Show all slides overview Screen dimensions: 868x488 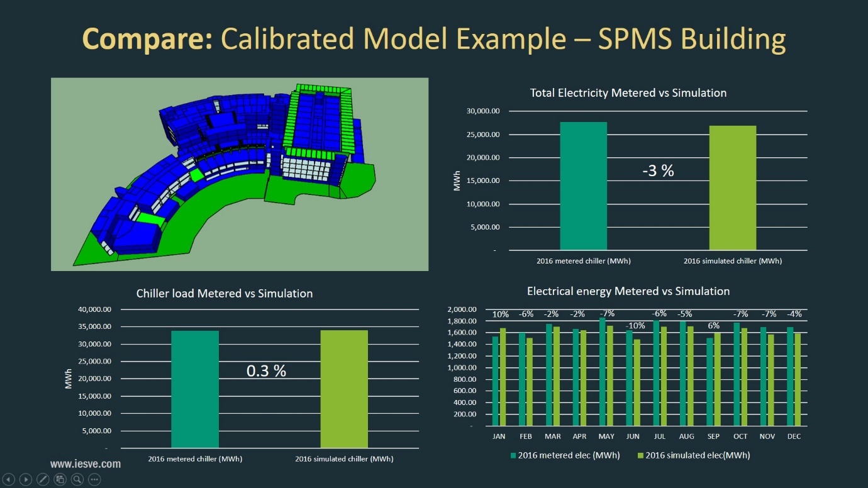pyautogui.click(x=60, y=480)
